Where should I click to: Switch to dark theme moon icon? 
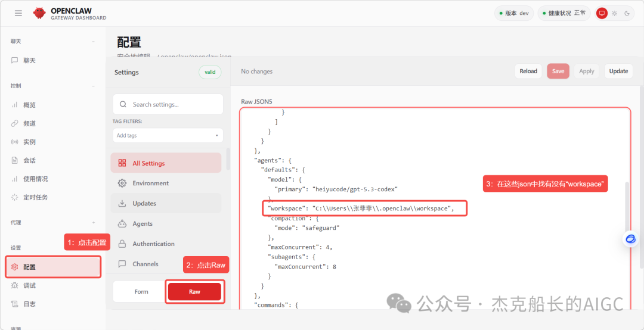point(627,13)
